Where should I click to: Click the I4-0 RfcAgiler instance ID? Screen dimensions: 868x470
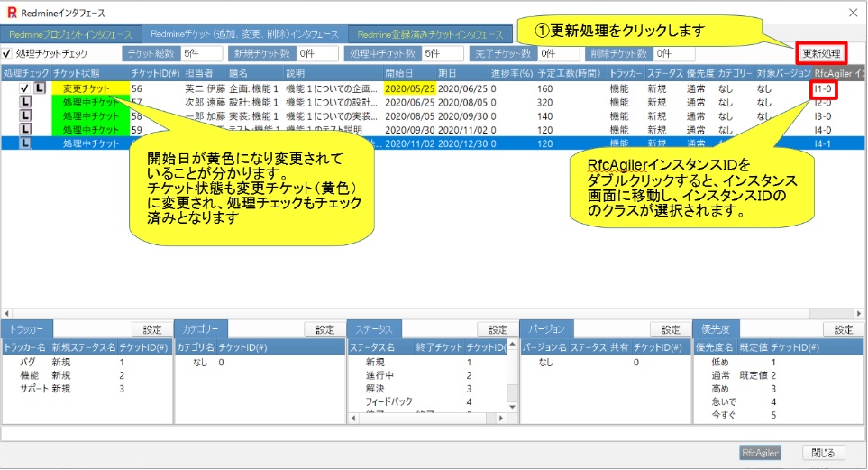pos(823,130)
